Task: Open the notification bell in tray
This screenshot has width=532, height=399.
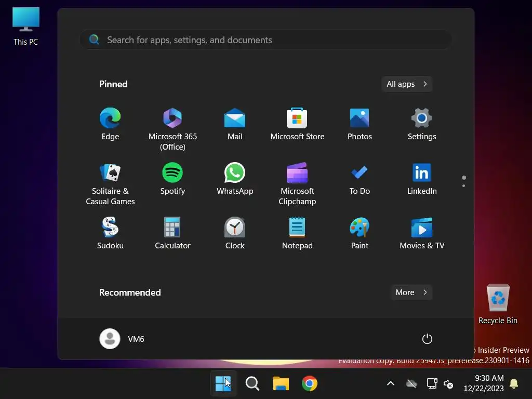Action: coord(514,384)
